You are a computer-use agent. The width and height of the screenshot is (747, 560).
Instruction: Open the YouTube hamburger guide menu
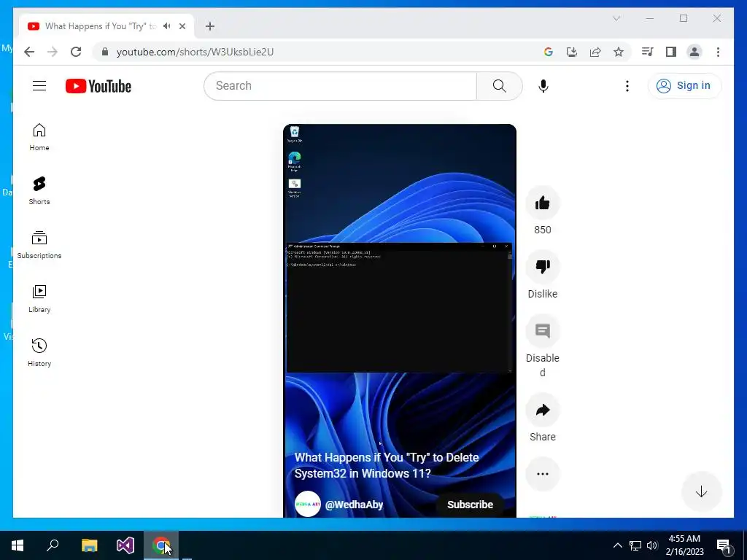tap(39, 86)
